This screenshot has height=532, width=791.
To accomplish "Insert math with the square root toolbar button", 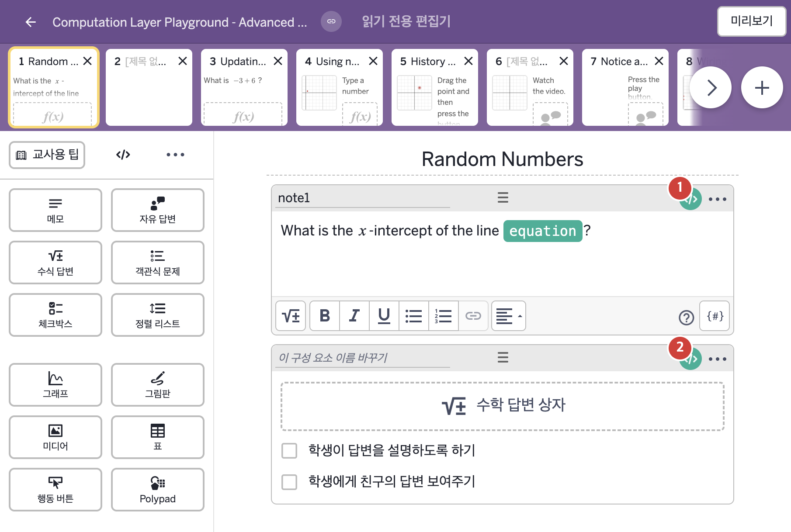I will click(x=291, y=316).
